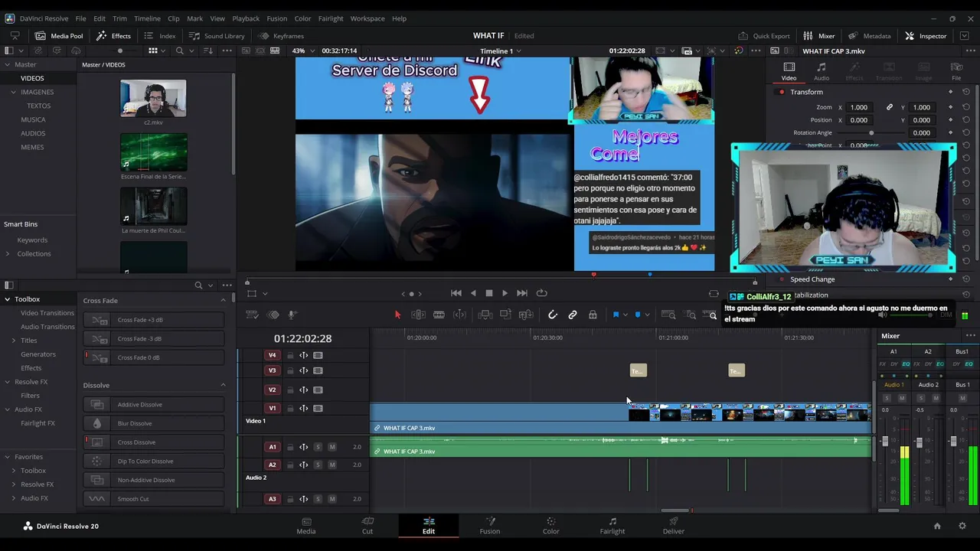Select the File tab in Inspector
This screenshot has width=980, height=551.
tap(956, 72)
